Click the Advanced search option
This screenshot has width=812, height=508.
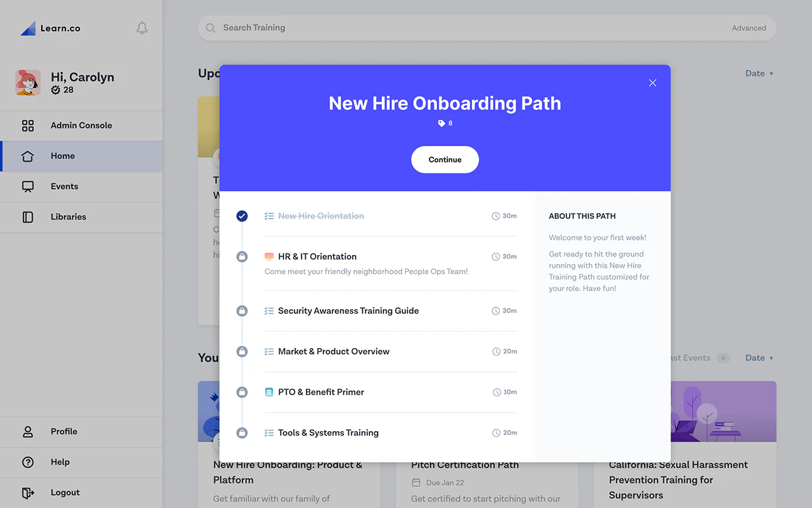click(x=749, y=28)
